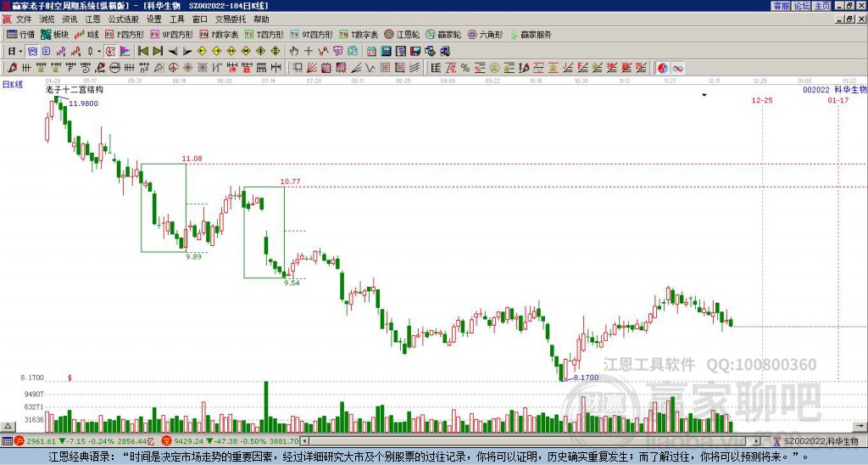
Task: Select the percent % line tool
Action: 465,68
